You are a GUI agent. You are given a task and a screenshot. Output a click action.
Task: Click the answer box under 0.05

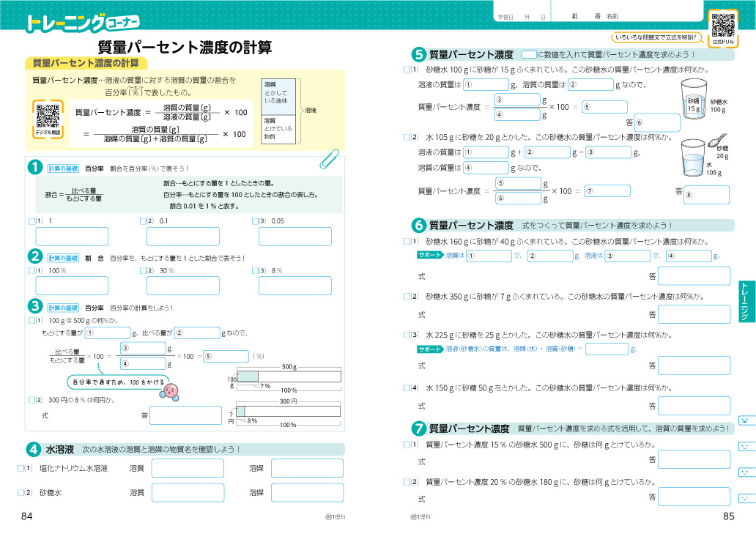pos(295,237)
